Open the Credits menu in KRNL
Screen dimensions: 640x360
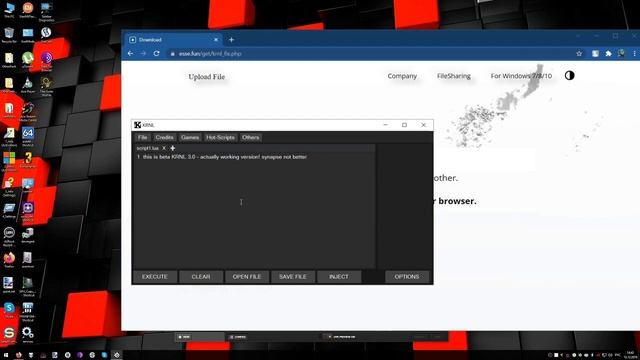click(x=164, y=138)
